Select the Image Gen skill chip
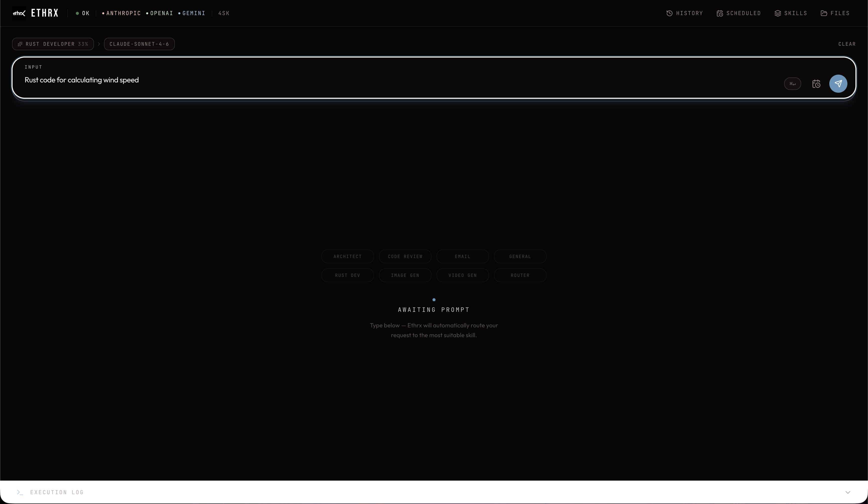The width and height of the screenshot is (868, 504). point(405,275)
